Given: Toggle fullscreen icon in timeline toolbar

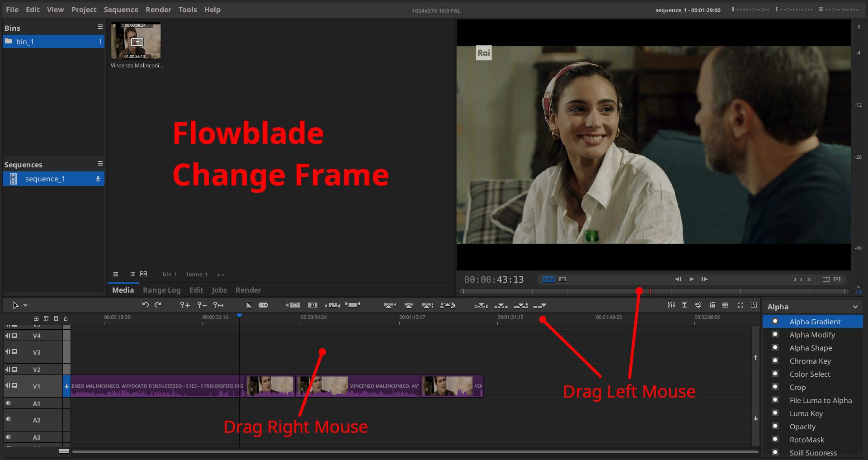Looking at the screenshot, I should coord(741,305).
